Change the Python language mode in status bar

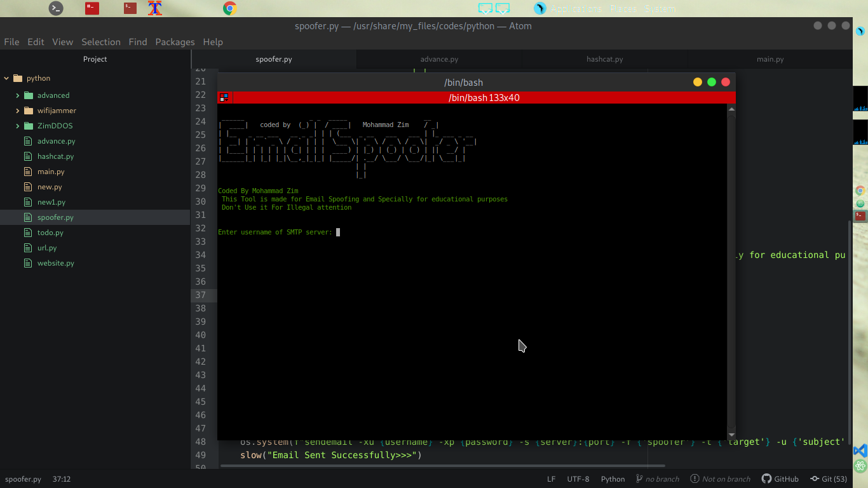612,478
